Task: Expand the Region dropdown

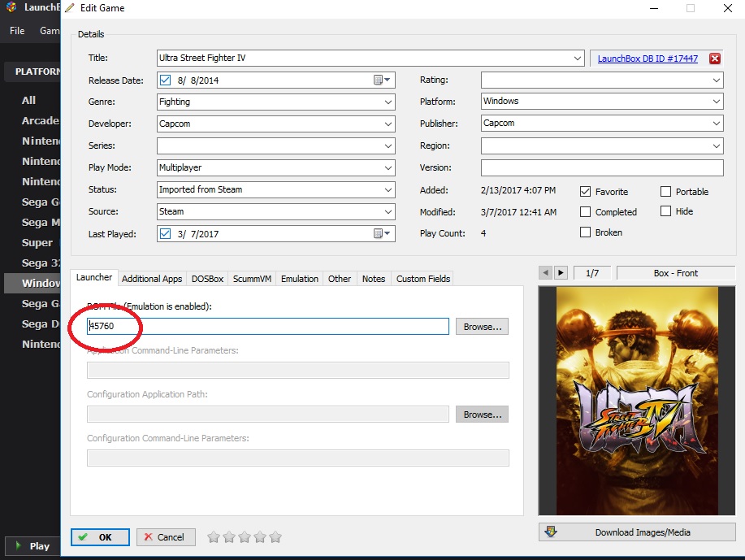Action: [717, 145]
